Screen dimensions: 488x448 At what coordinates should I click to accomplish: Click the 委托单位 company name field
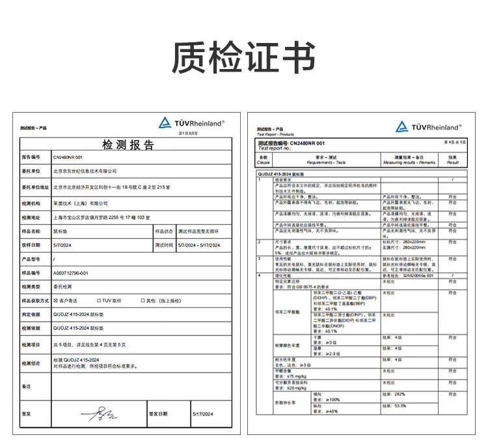[85, 171]
